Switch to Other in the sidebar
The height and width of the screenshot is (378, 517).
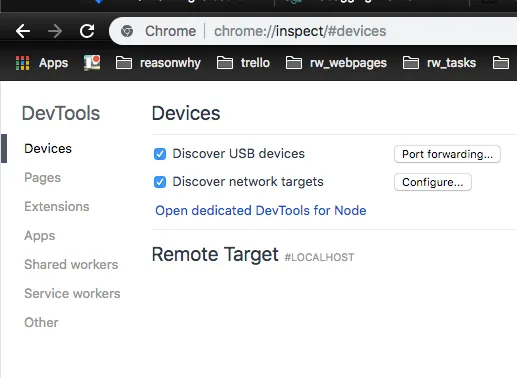point(41,322)
